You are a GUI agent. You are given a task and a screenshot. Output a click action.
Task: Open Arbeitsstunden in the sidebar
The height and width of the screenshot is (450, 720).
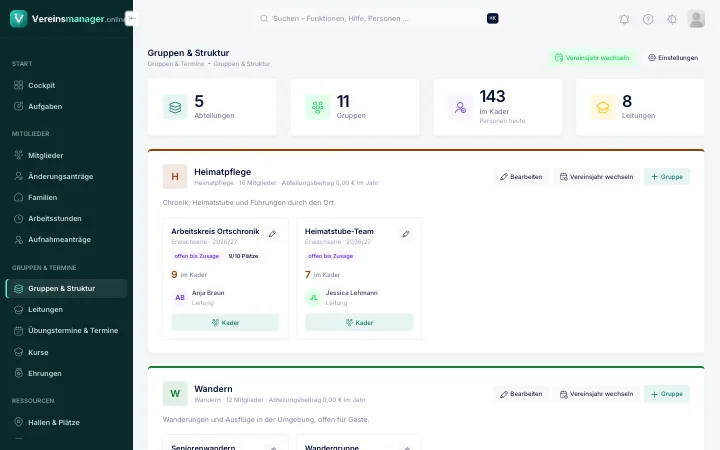pyautogui.click(x=67, y=219)
